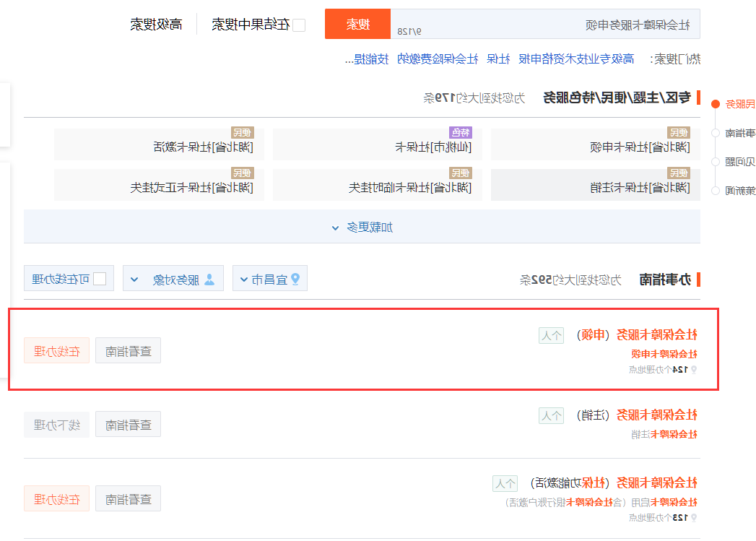Click 124个办理地点 under the 申领 result
Image resolution: width=756 pixels, height=541 pixels.
point(659,370)
